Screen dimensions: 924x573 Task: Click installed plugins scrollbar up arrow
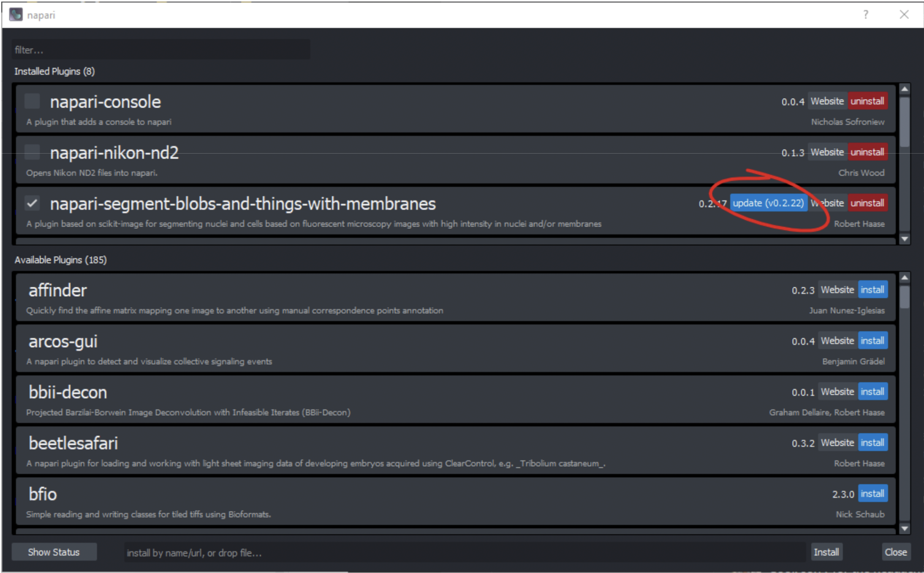[x=905, y=89]
